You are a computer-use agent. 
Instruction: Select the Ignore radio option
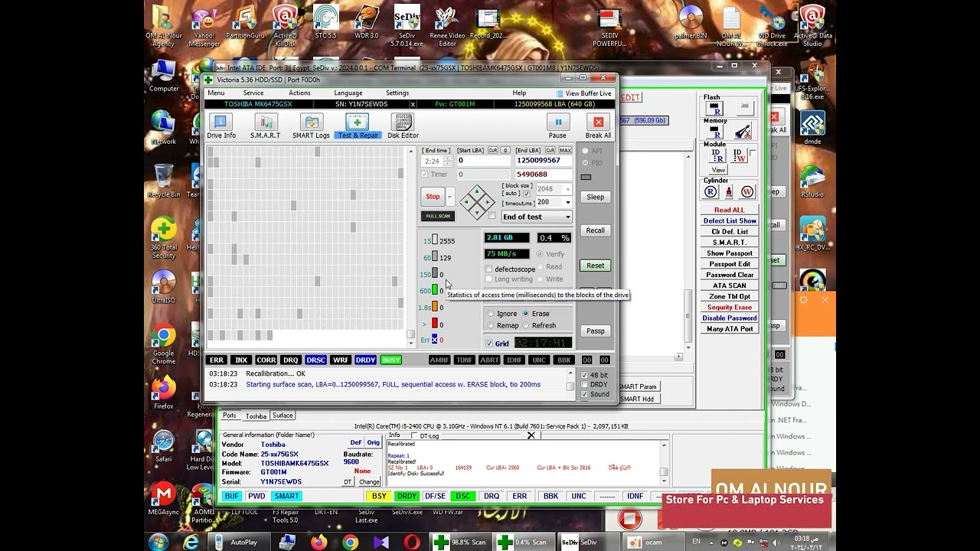(x=491, y=314)
